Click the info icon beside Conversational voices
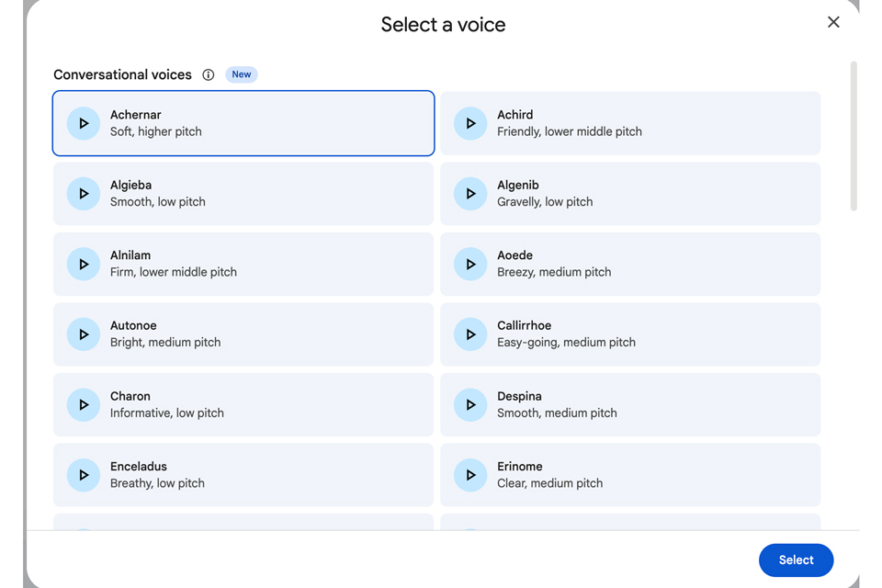882x588 pixels. tap(209, 75)
